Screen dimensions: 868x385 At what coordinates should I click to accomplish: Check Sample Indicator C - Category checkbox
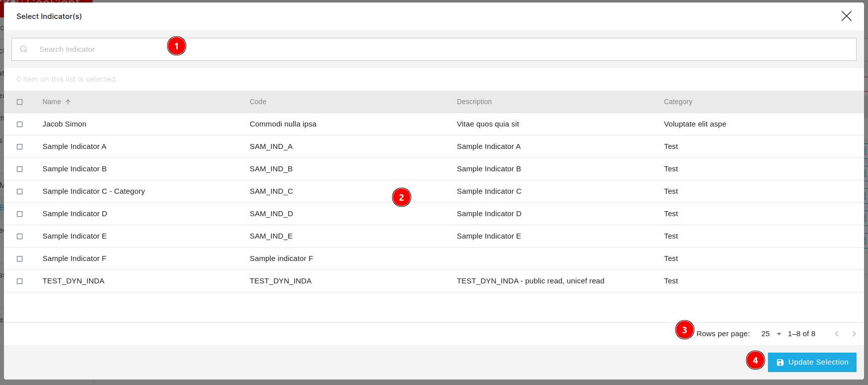[x=20, y=191]
